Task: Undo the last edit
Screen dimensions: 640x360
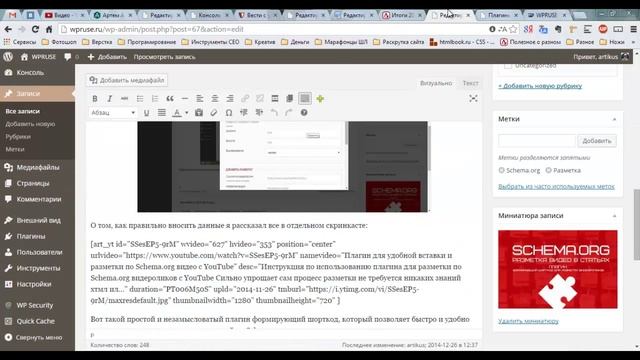Action: click(274, 113)
